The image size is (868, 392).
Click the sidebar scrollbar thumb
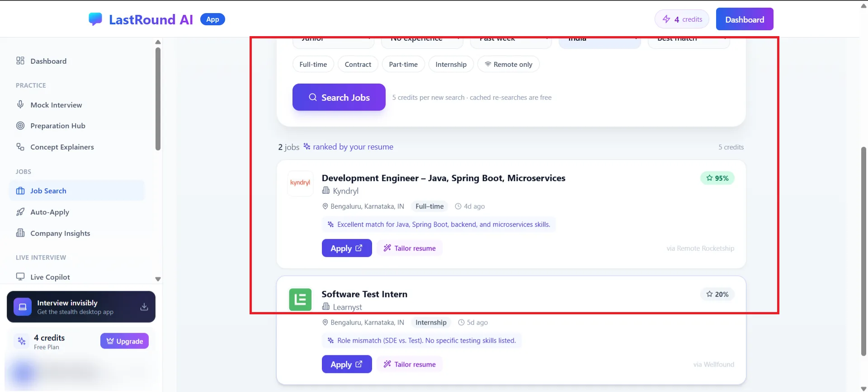click(158, 98)
